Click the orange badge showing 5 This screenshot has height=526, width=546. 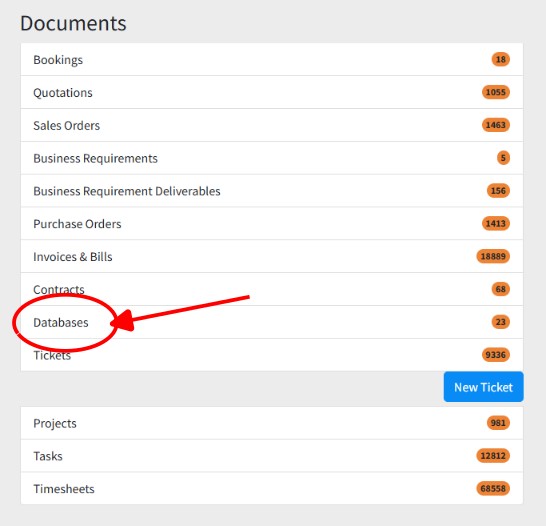pos(503,158)
